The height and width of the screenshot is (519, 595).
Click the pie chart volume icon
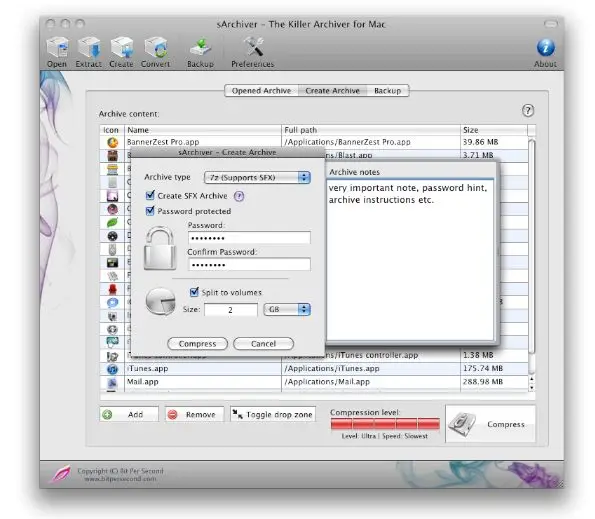point(161,302)
